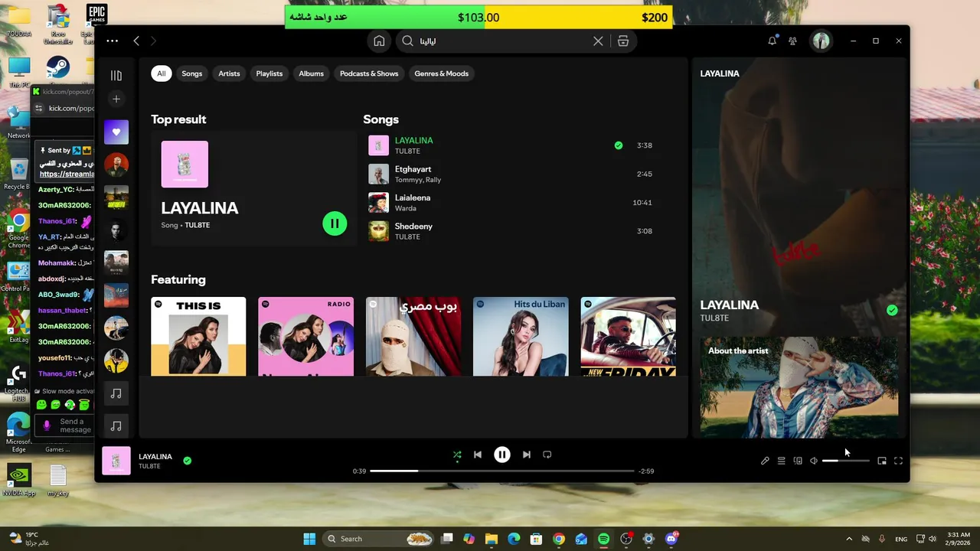Select the All filter chip

(161, 73)
